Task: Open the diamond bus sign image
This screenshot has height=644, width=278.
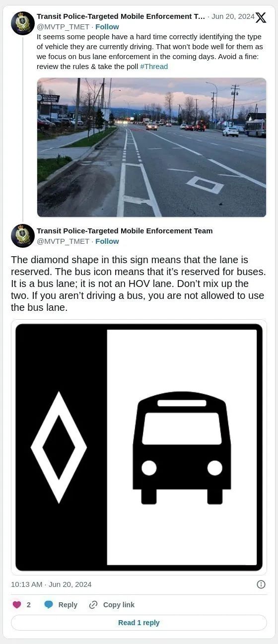Action: 139,447
